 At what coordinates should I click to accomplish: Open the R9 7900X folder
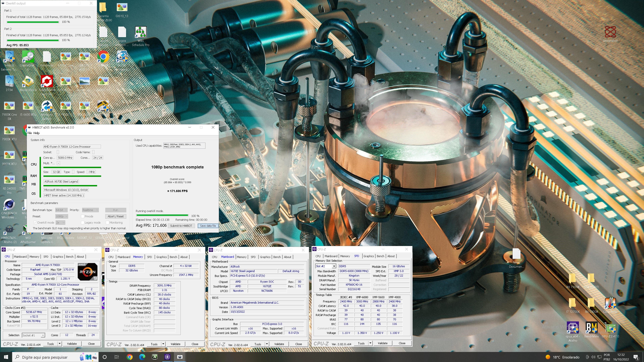pyautogui.click(x=573, y=281)
